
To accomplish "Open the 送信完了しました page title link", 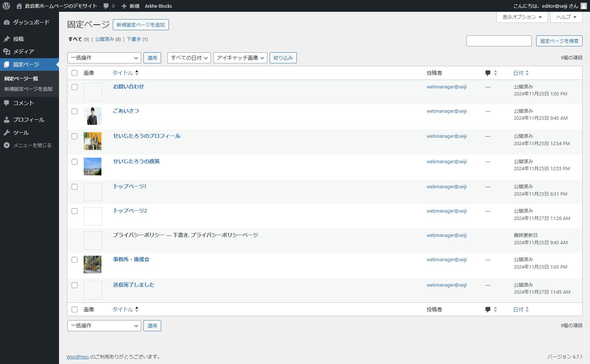I will (x=133, y=285).
